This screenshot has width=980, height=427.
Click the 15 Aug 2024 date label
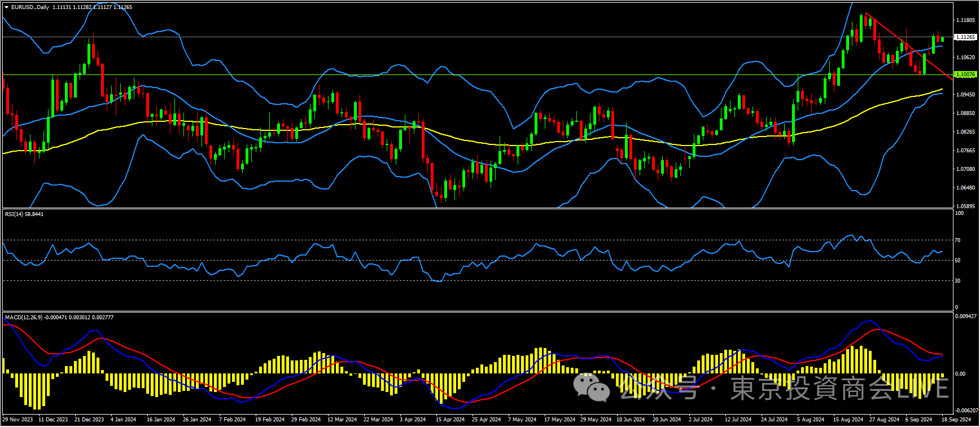(x=848, y=420)
